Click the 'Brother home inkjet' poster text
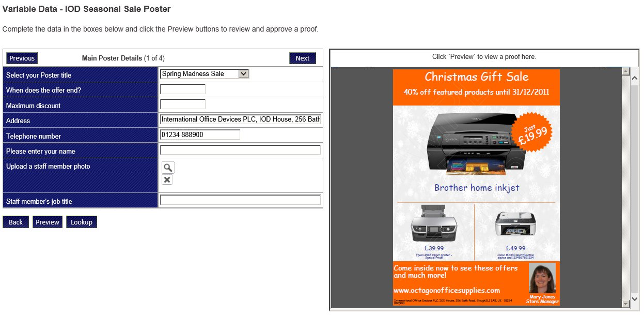This screenshot has height=315, width=644. click(x=477, y=187)
